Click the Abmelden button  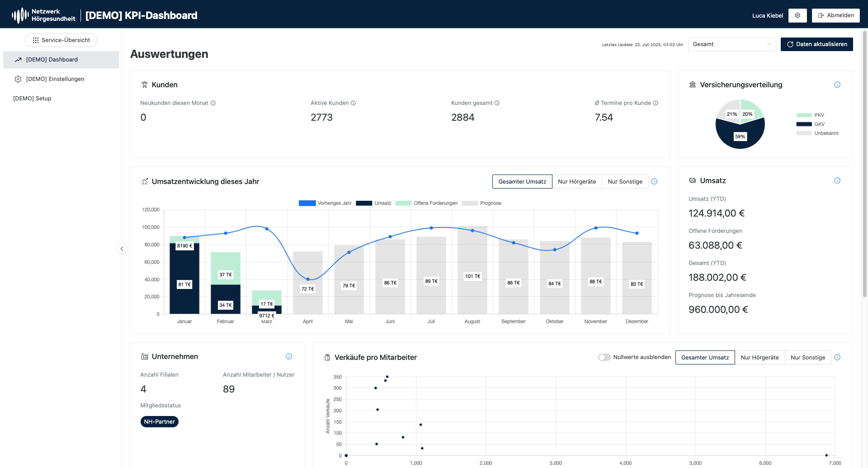(835, 15)
